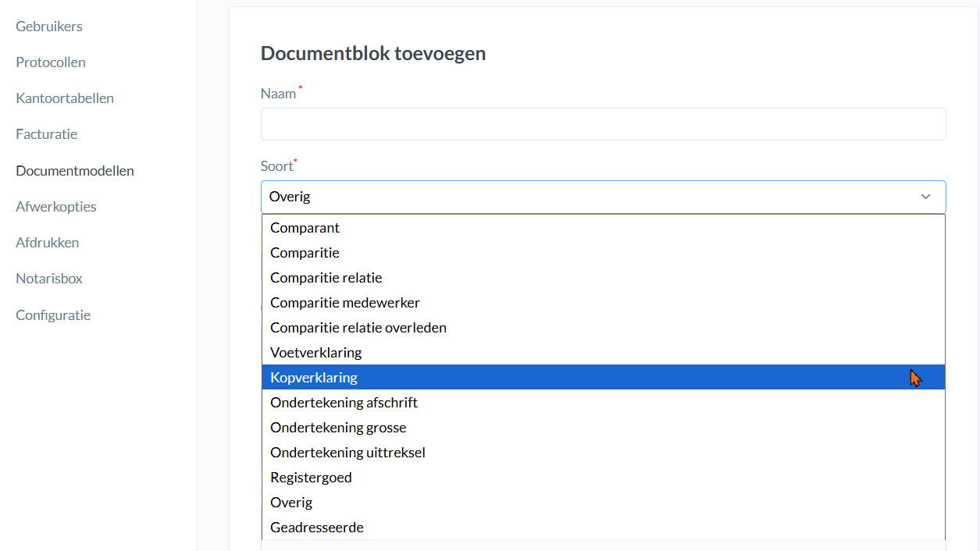Go to Protocollen in the sidebar
The width and height of the screenshot is (980, 551).
(x=51, y=62)
